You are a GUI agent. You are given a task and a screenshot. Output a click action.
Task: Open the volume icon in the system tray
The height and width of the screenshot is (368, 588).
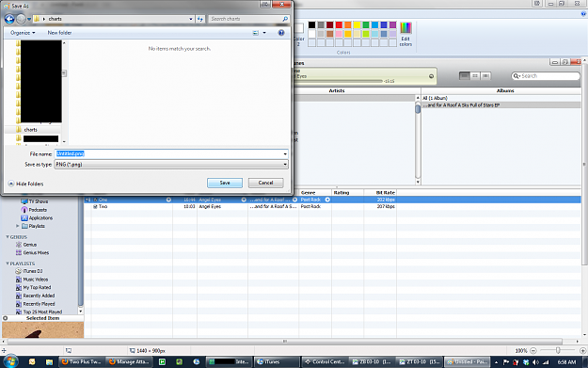point(535,362)
